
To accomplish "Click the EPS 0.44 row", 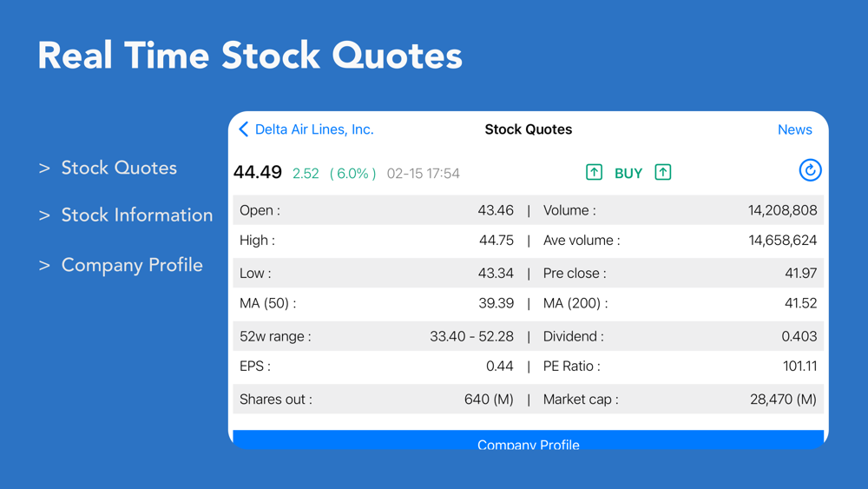I will (377, 366).
